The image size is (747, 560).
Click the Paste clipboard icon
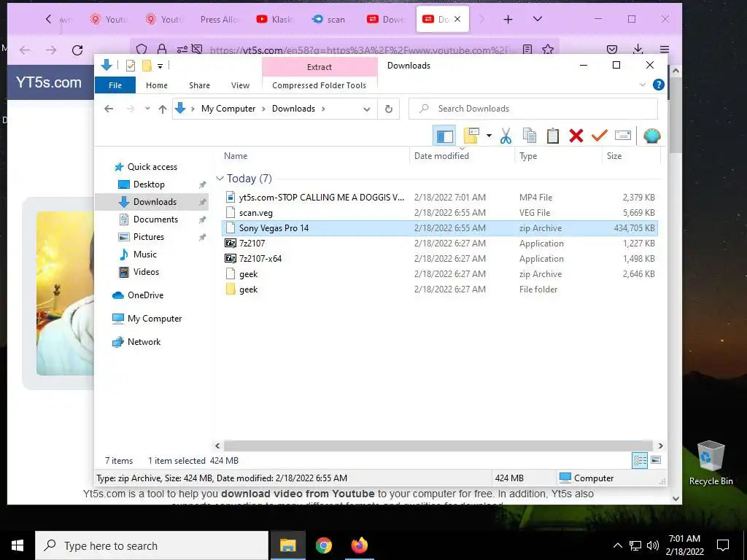point(553,136)
